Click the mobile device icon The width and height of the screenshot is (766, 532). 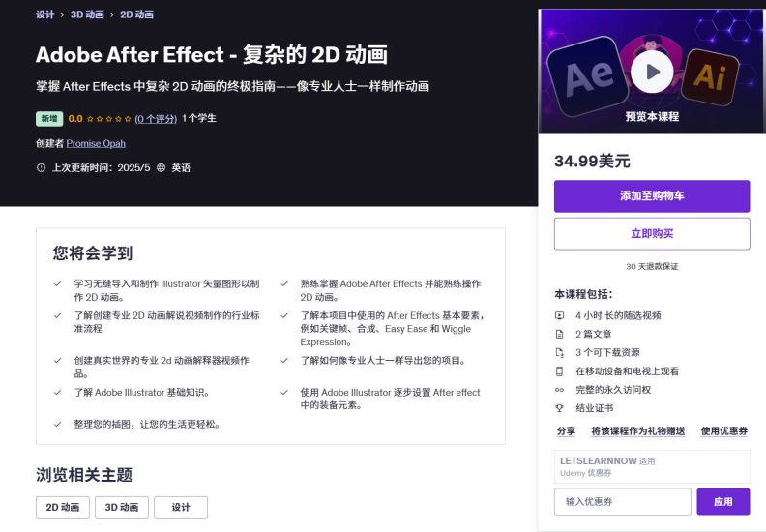(559, 371)
